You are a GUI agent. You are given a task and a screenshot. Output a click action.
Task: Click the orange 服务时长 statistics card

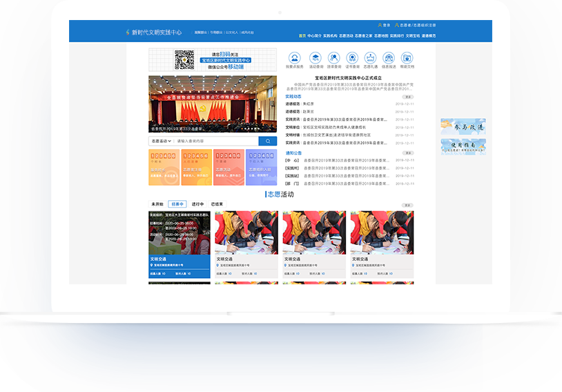pos(164,167)
